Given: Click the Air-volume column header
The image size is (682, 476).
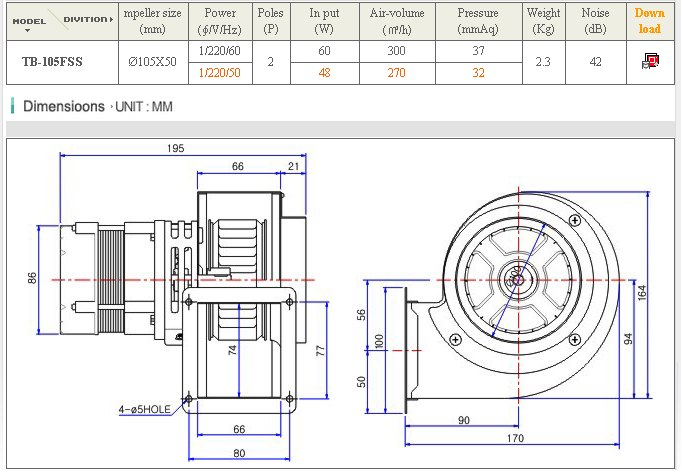Looking at the screenshot, I should coord(397,21).
